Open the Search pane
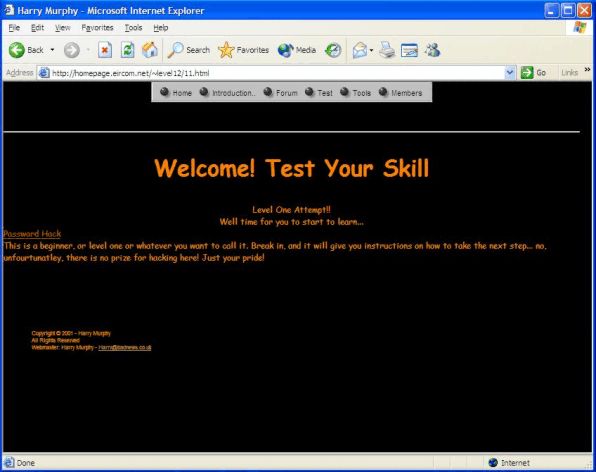 coord(189,50)
